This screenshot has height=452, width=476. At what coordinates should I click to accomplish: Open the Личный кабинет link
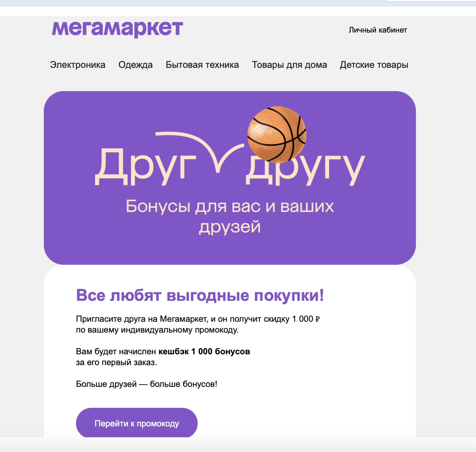coord(378,30)
